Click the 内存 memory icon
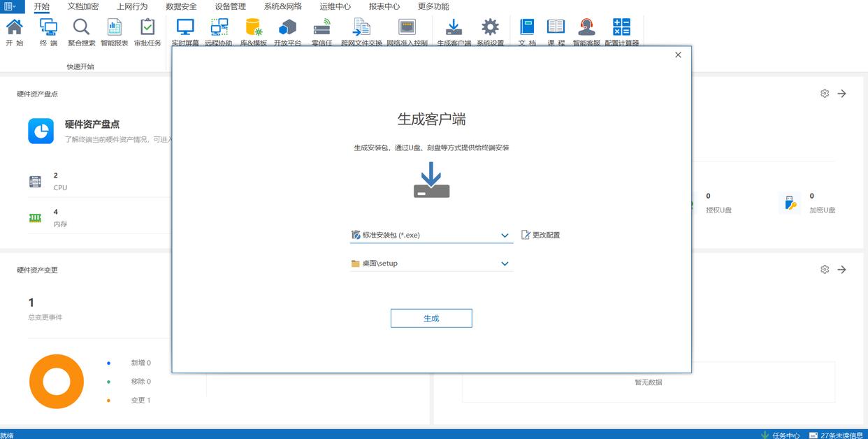Viewport: 868px width, 439px height. click(35, 218)
